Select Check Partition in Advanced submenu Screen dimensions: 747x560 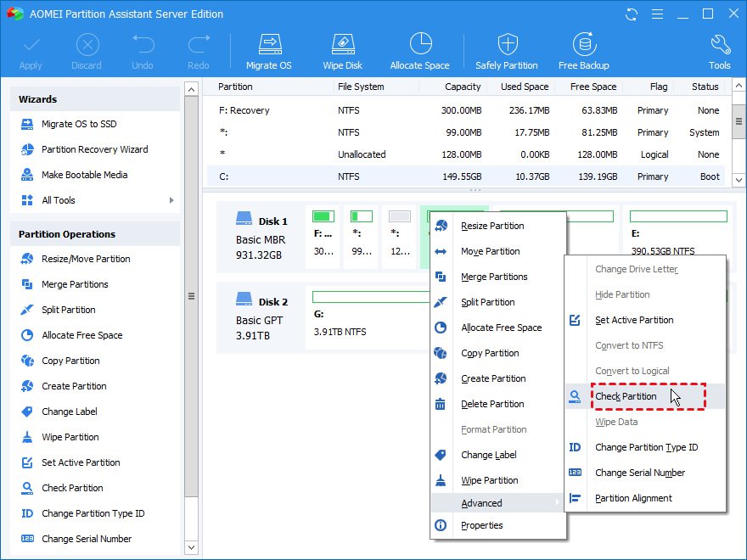(645, 397)
